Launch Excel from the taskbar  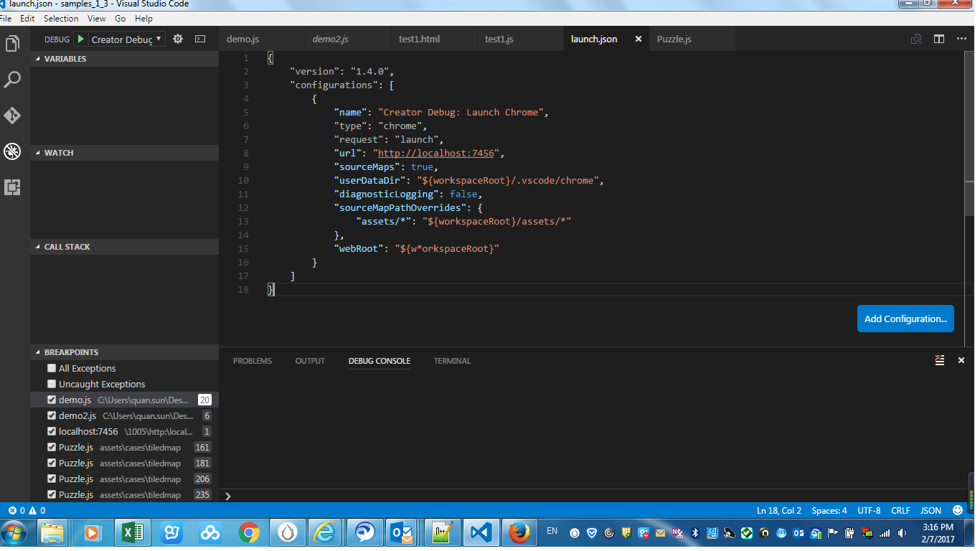point(133,533)
